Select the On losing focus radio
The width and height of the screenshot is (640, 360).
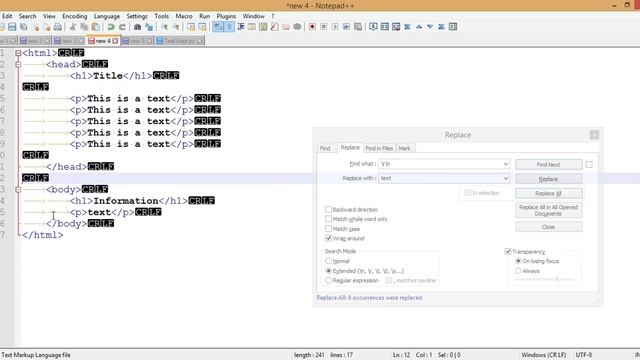pyautogui.click(x=518, y=261)
